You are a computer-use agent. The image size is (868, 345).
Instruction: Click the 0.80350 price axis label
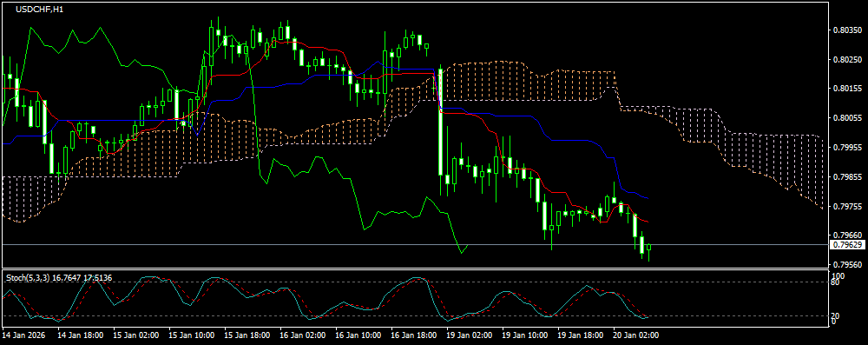(847, 30)
